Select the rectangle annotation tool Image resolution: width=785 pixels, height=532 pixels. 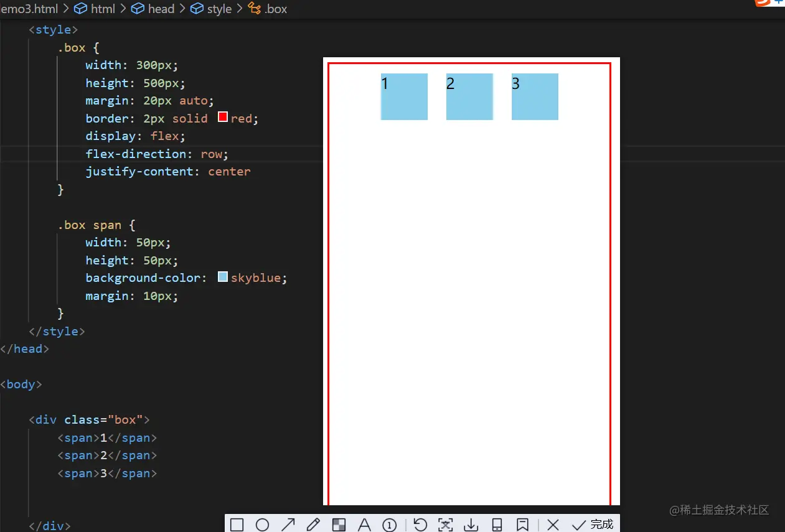[x=237, y=525]
